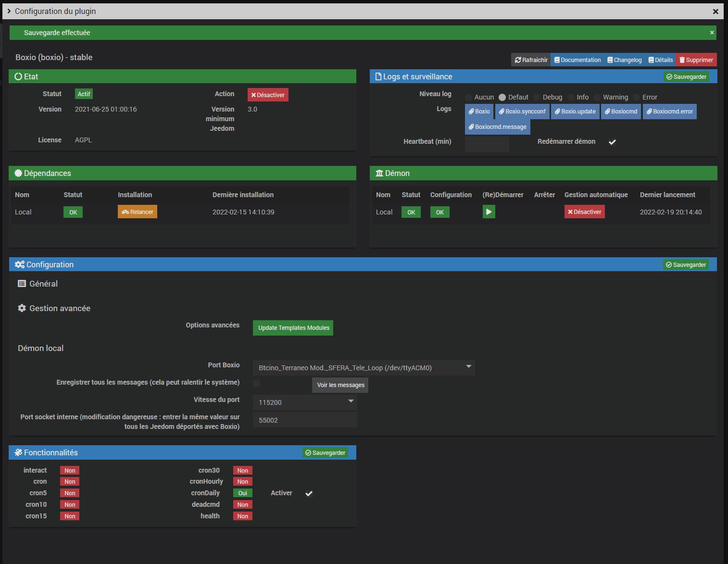This screenshot has height=564, width=728.
Task: Select the Debug log level
Action: (x=537, y=98)
